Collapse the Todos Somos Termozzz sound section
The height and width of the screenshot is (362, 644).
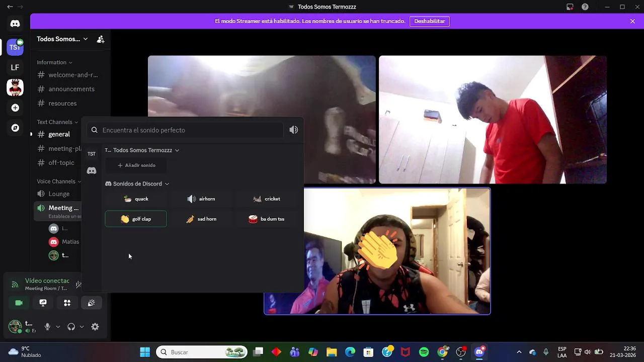pyautogui.click(x=142, y=150)
